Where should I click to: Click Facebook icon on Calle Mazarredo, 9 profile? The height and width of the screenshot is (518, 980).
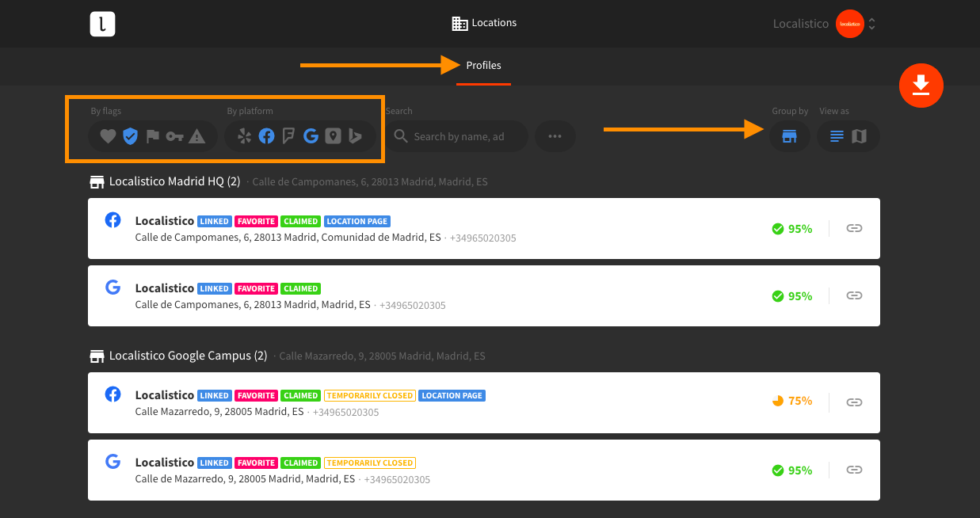click(113, 394)
